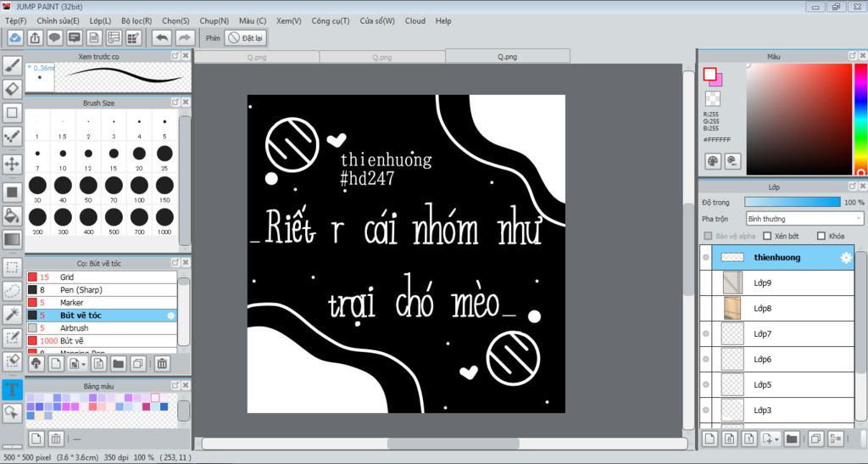Pick the Shape rectangle tool

(12, 113)
